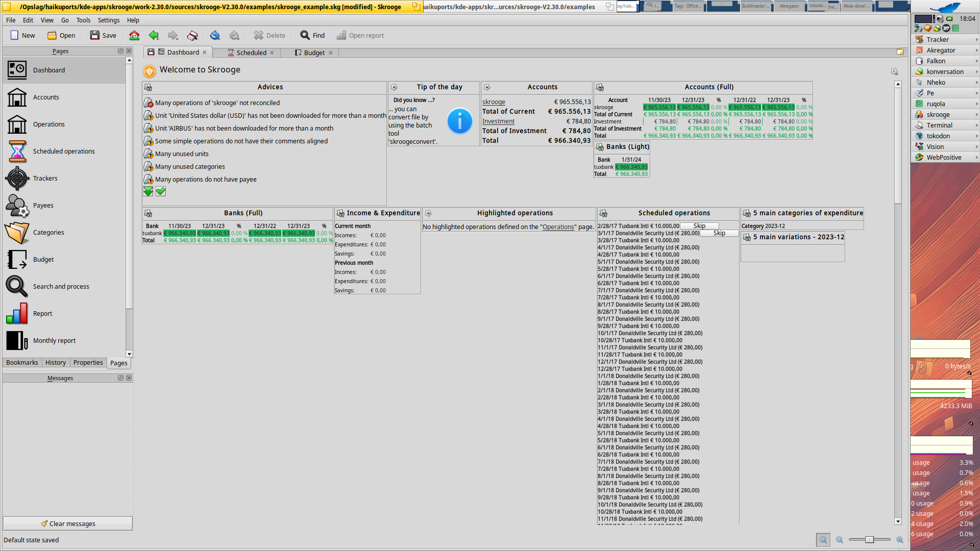Image resolution: width=980 pixels, height=551 pixels.
Task: Click the Clear messages button
Action: (68, 523)
